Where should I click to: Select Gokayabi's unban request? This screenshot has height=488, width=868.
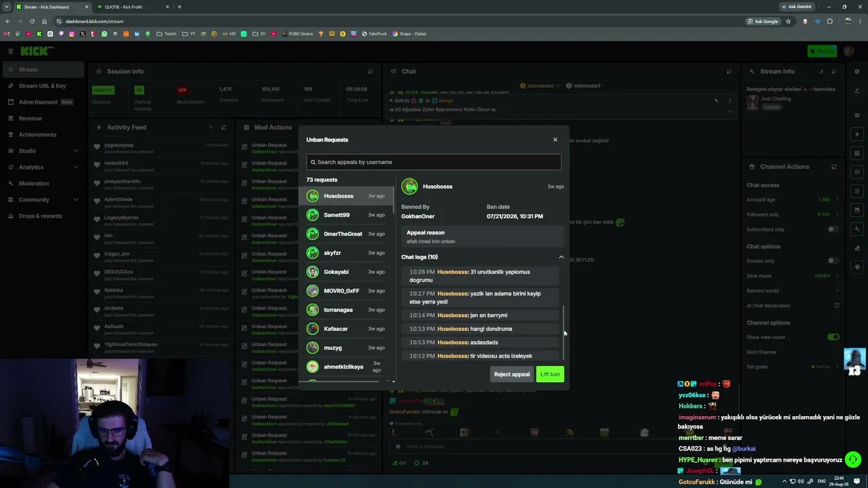(347, 272)
